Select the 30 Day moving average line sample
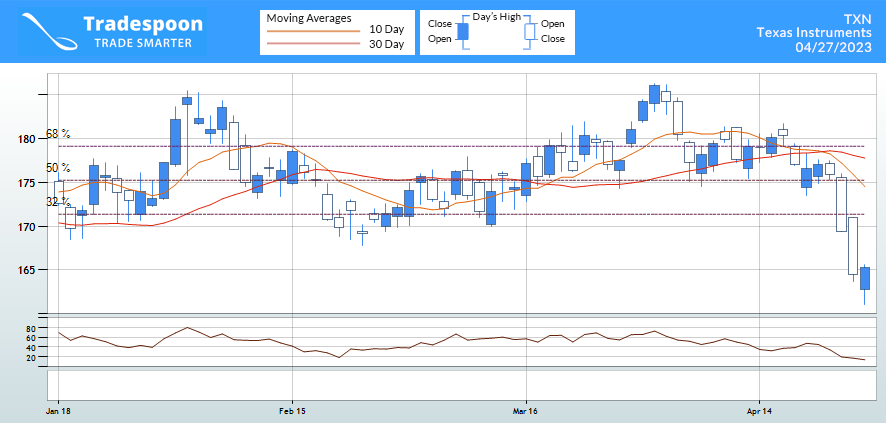The height and width of the screenshot is (436, 886). tap(311, 45)
